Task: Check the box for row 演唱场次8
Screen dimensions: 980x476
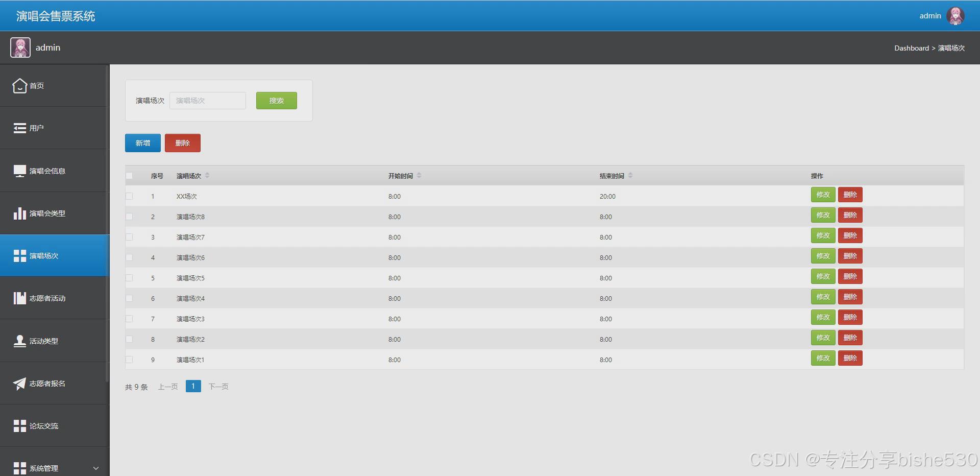Action: pos(129,217)
